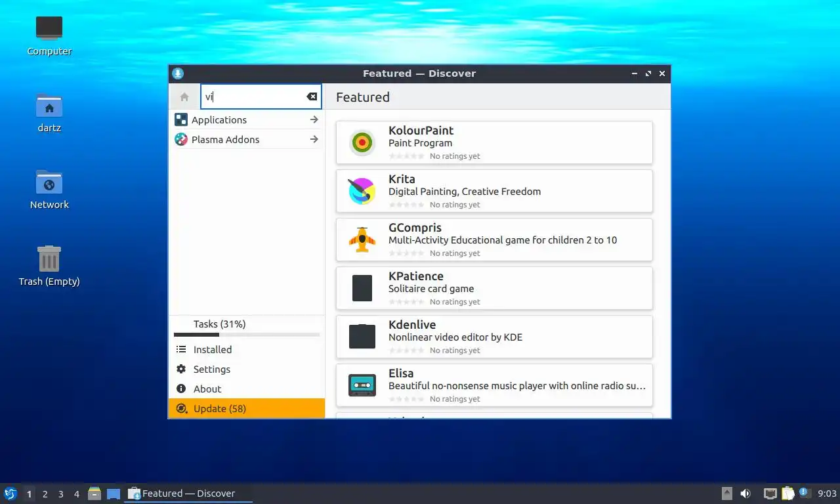Open the Update (58) page
Viewport: 840px width, 504px height.
click(247, 408)
